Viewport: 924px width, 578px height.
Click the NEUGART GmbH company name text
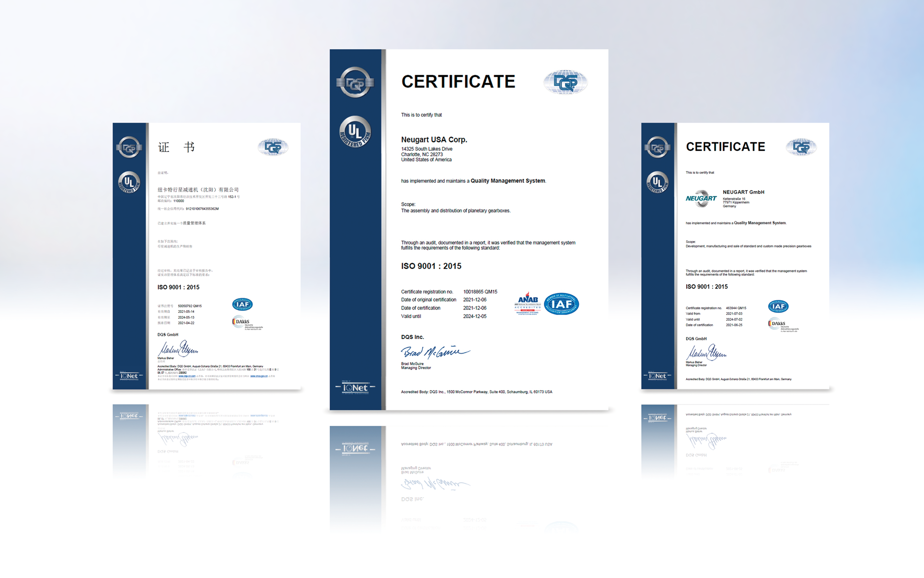743,192
